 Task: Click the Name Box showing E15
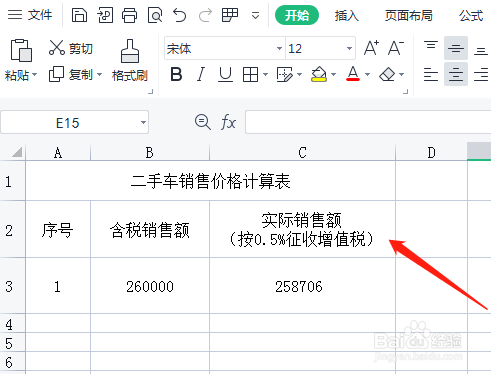pos(67,123)
